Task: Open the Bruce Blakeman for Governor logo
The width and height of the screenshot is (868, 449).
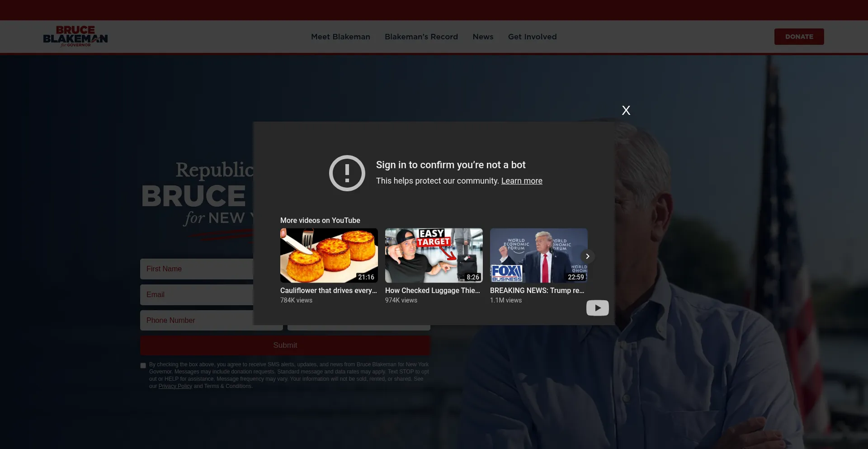Action: pyautogui.click(x=75, y=37)
